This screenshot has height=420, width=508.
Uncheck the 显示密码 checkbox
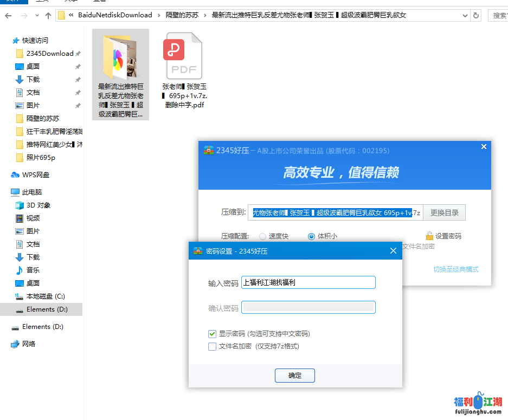213,334
